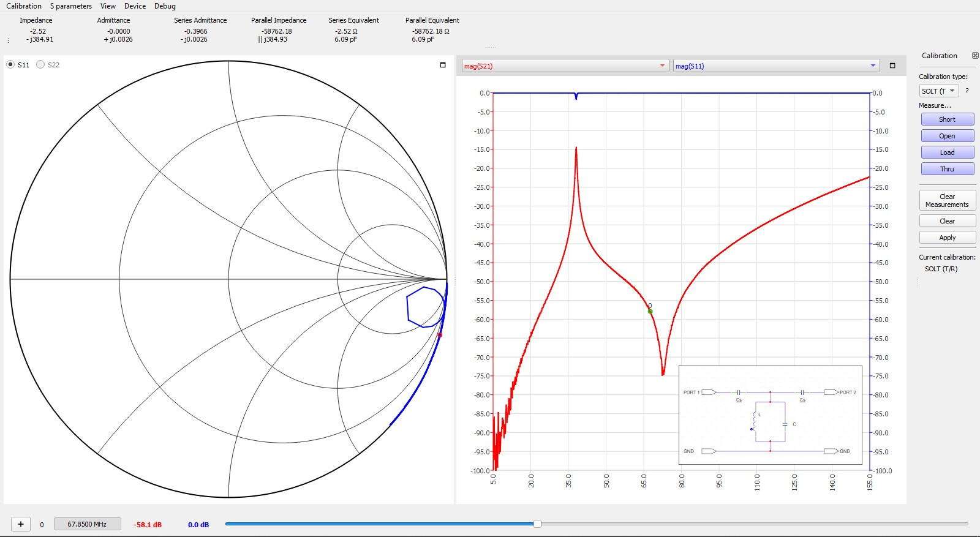Maximize the Smith chart panel
Image resolution: width=980 pixels, height=537 pixels.
coord(443,65)
